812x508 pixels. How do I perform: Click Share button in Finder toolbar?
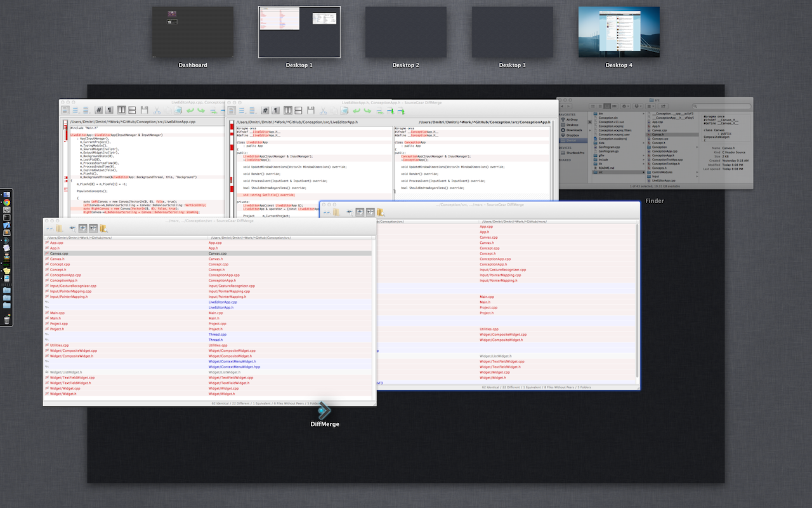[663, 106]
